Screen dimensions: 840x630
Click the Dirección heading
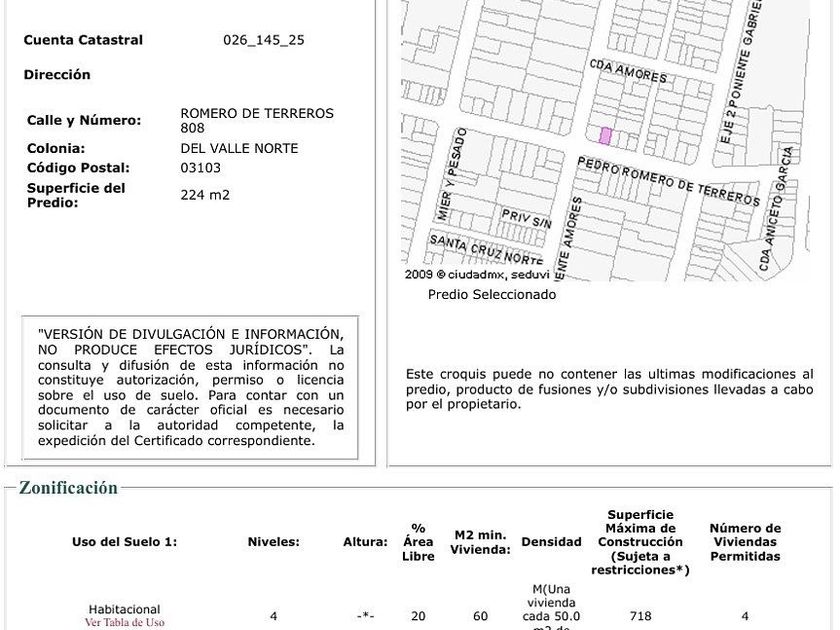coord(57,75)
